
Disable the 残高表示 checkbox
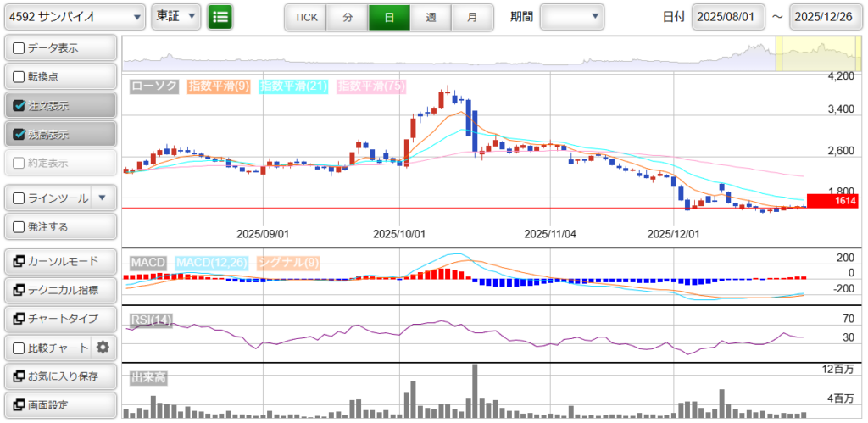pyautogui.click(x=19, y=135)
